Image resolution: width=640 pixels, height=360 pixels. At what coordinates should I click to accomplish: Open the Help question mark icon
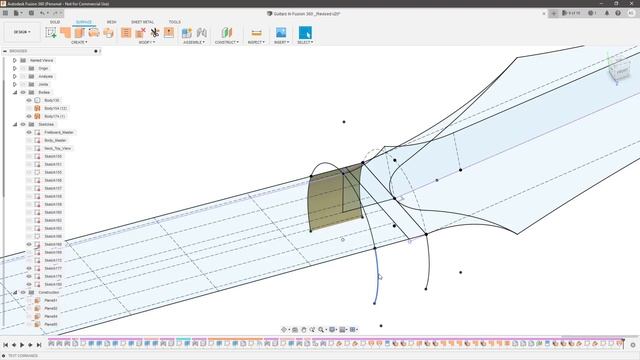click(x=618, y=13)
